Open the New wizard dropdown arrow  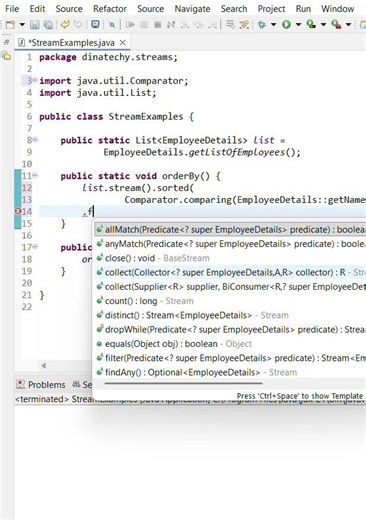[x=22, y=24]
